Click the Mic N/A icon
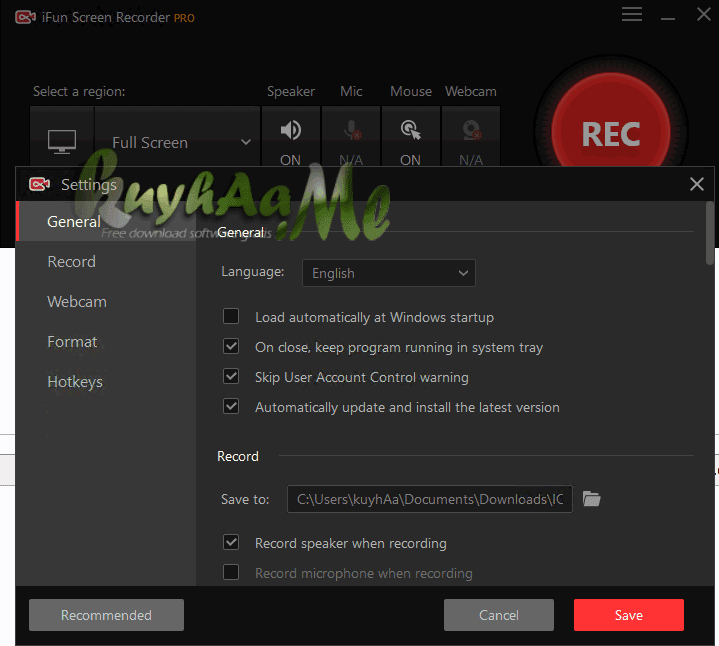This screenshot has height=646, width=719. (x=351, y=130)
